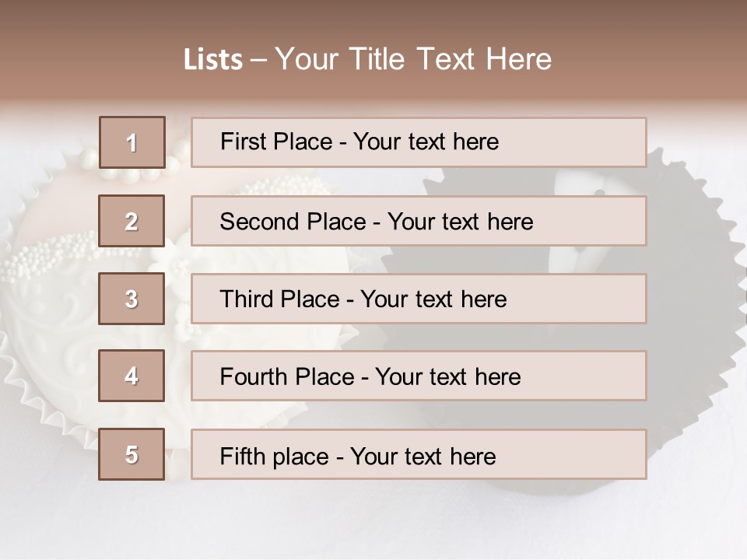Click the number 1 box
747x560 pixels.
(x=132, y=142)
